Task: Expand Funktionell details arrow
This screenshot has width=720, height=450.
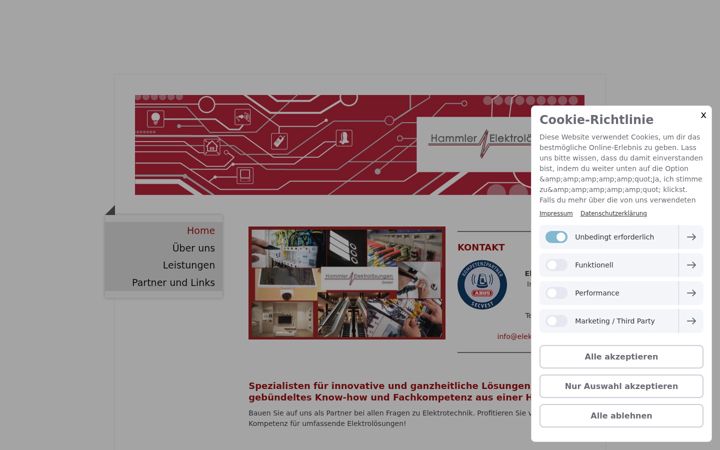Action: pyautogui.click(x=691, y=265)
